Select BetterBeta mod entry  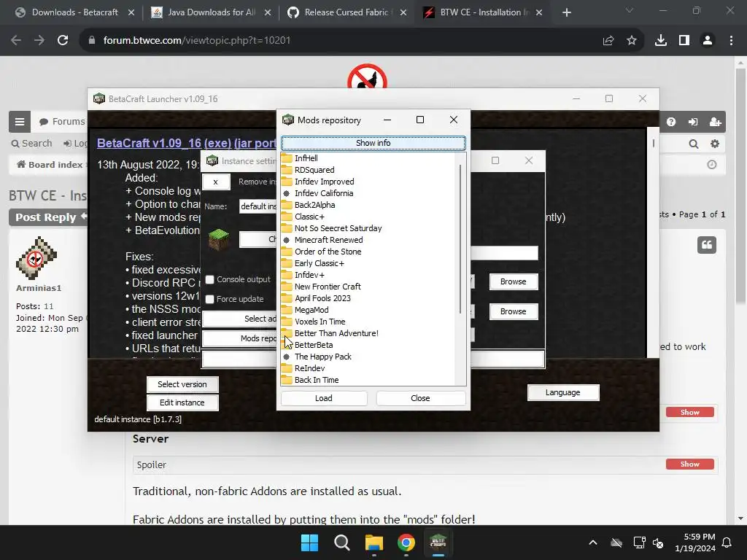(x=314, y=345)
